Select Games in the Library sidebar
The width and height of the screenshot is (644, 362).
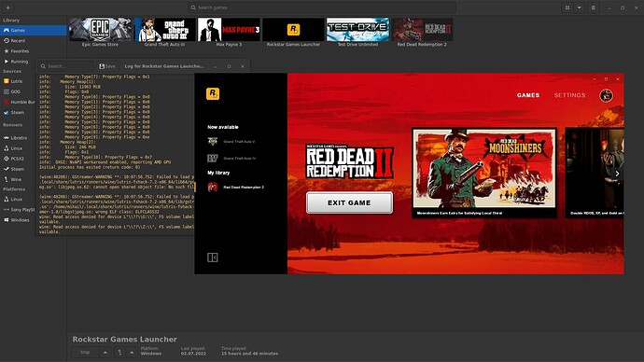point(34,31)
